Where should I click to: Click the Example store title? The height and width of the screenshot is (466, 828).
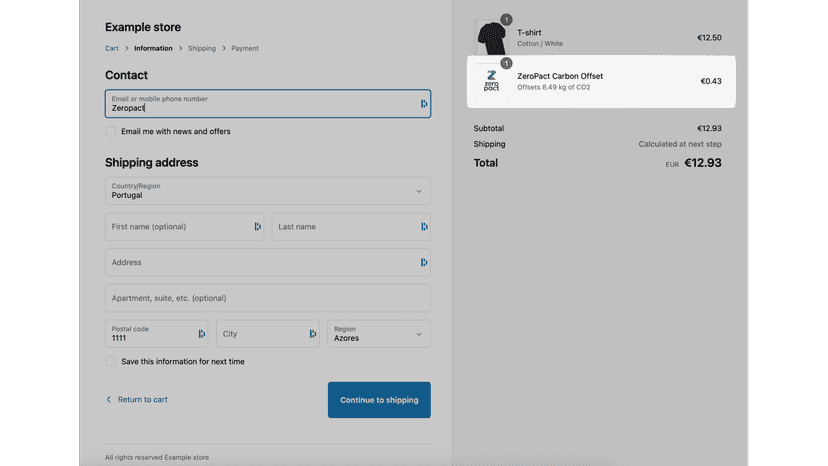(143, 27)
